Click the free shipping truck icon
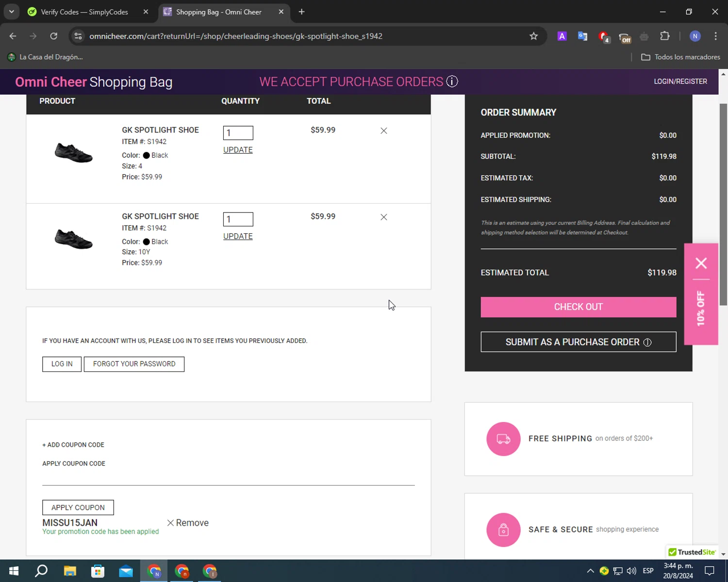The image size is (728, 582). point(503,439)
